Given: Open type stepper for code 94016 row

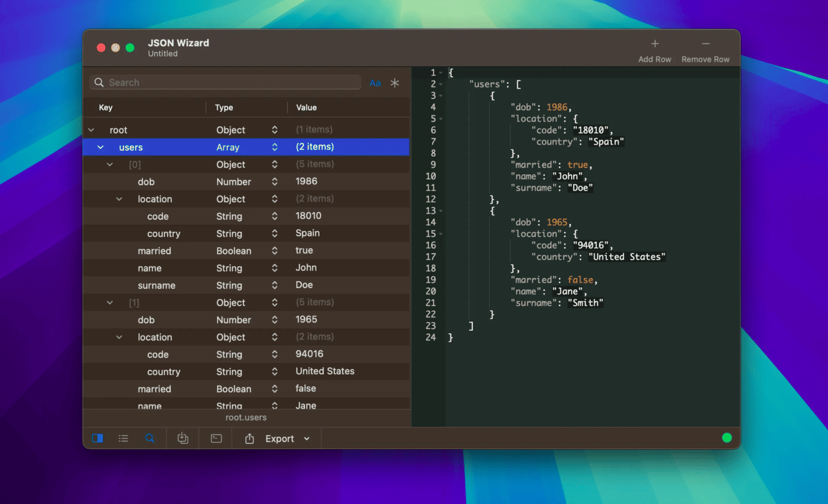Looking at the screenshot, I should click(275, 354).
